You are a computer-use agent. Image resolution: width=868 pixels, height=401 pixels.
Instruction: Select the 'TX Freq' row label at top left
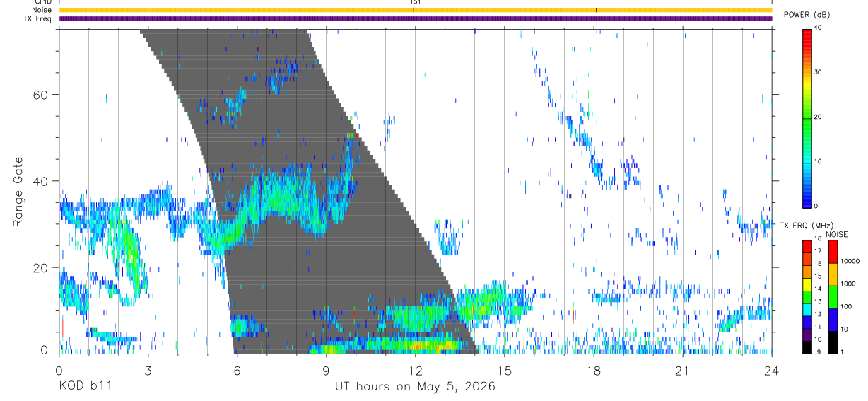click(x=38, y=18)
